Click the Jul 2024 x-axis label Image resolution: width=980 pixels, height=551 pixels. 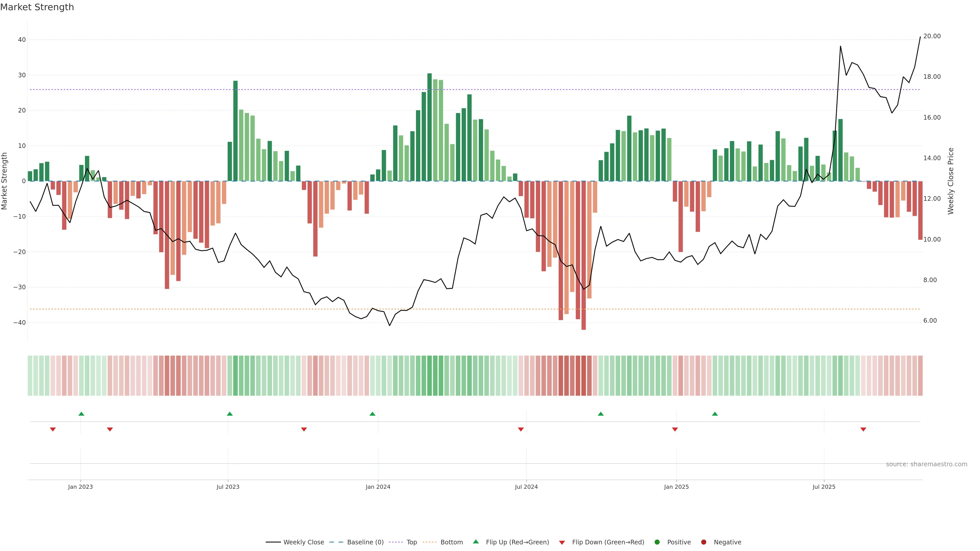526,487
